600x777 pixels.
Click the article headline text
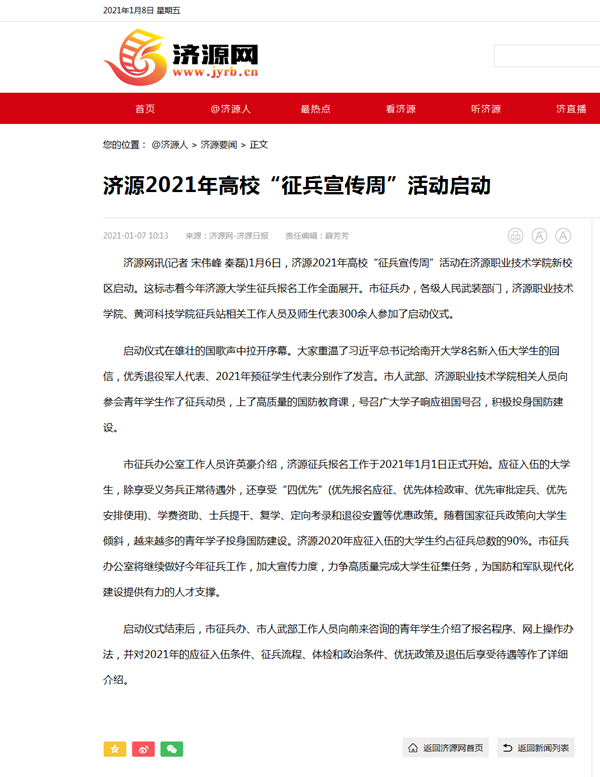click(297, 186)
